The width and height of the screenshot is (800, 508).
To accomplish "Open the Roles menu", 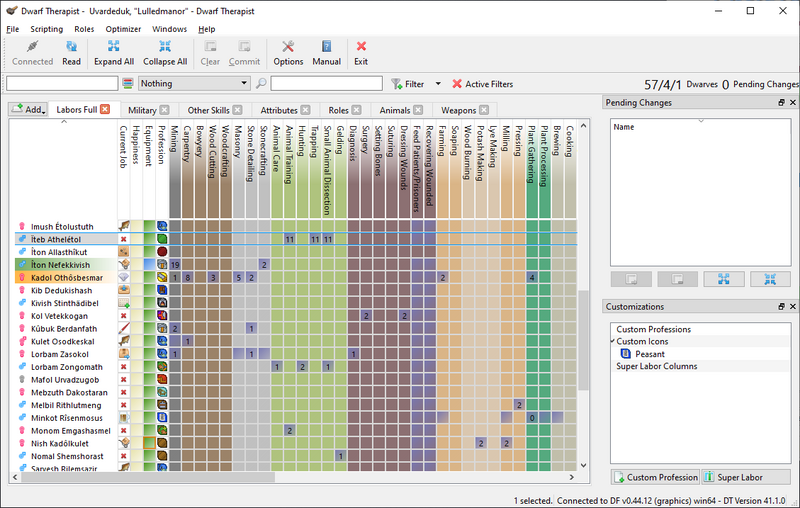I will click(x=84, y=29).
